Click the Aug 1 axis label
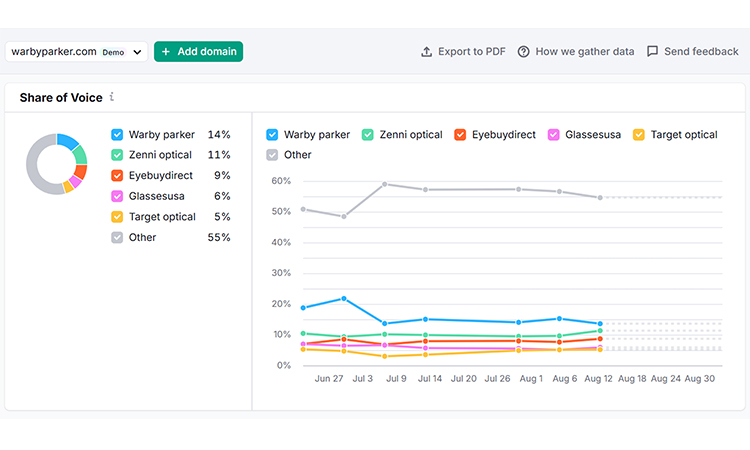The width and height of the screenshot is (750, 450). click(531, 379)
